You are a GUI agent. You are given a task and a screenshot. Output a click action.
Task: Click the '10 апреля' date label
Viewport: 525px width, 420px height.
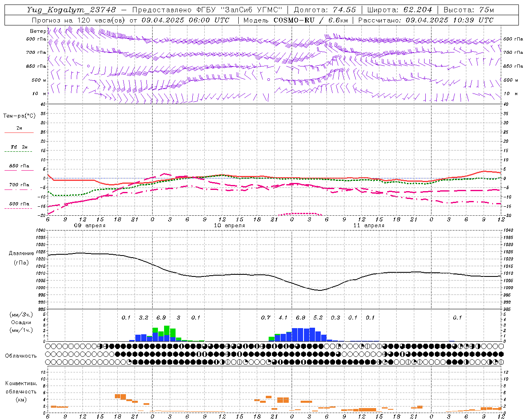pyautogui.click(x=229, y=226)
